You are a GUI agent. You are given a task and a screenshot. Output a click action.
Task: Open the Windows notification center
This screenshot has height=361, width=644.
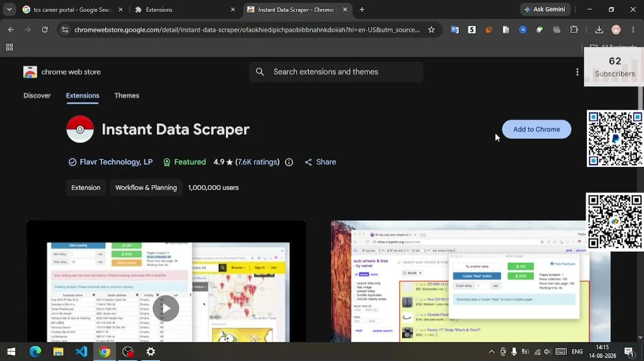coord(629,351)
